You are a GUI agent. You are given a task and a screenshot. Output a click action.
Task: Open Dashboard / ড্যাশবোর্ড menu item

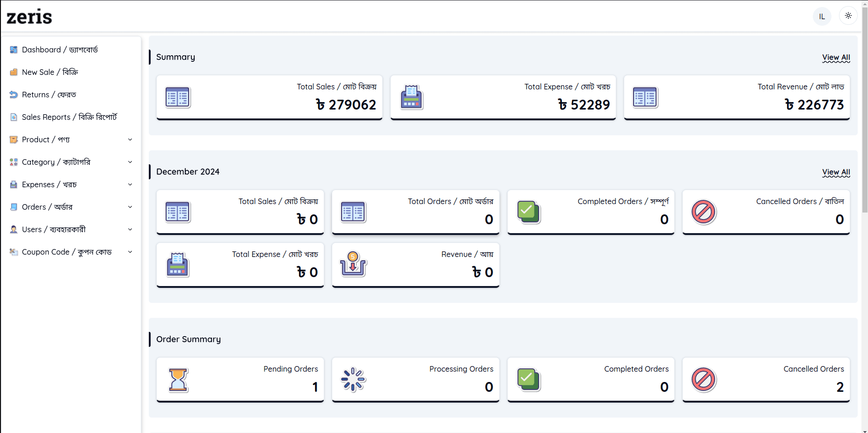71,50
